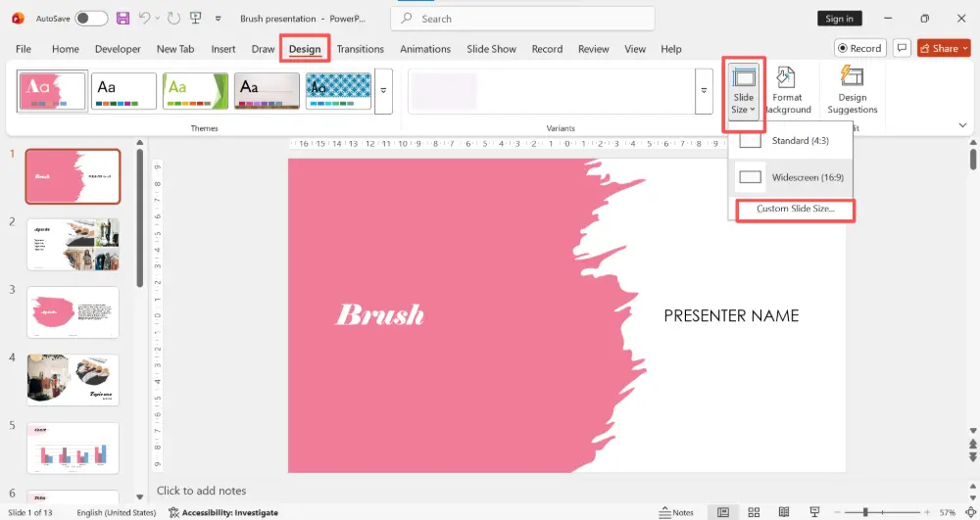Click PRESENTER NAME text on slide
Screen dimensions: 980x520
[x=731, y=316]
